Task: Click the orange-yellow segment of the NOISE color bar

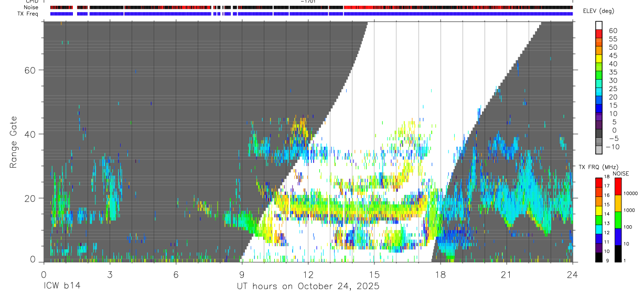Action: 617,203
